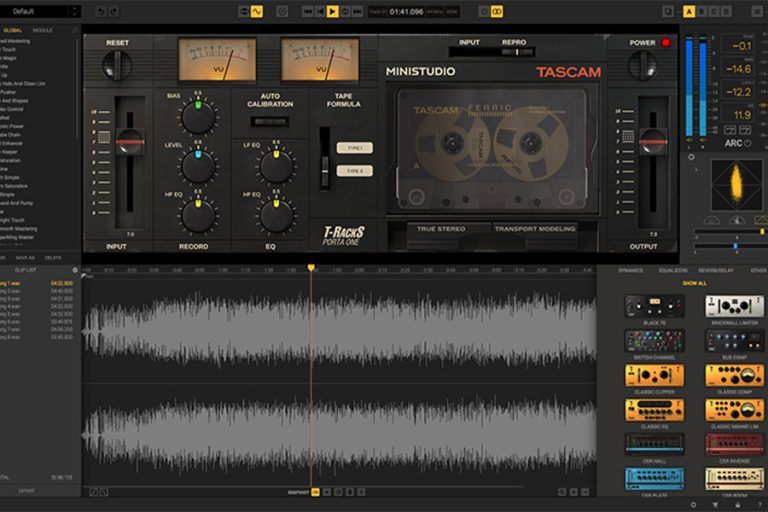Select the BUS COMP module thumbnail
This screenshot has width=768, height=512.
pyautogui.click(x=734, y=341)
